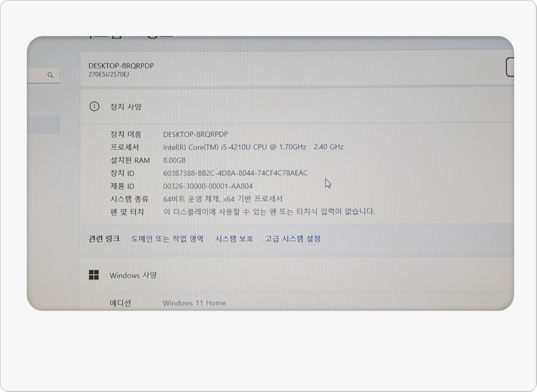Viewport: 537px width, 392px height.
Task: Click the highlighted item in left sidebar
Action: click(x=43, y=125)
